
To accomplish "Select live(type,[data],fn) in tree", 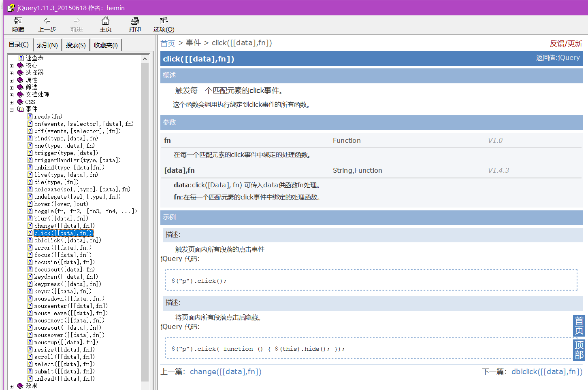I will click(x=66, y=175).
